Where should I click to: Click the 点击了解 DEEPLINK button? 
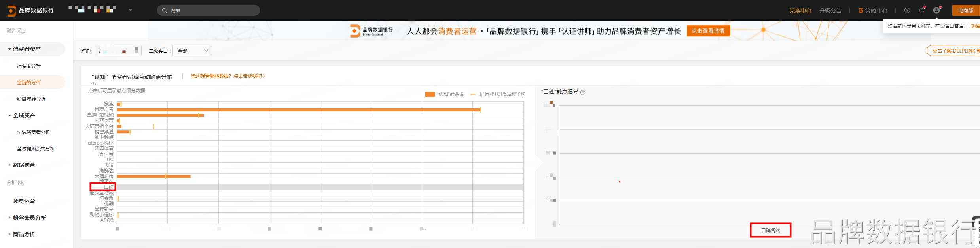[953, 51]
